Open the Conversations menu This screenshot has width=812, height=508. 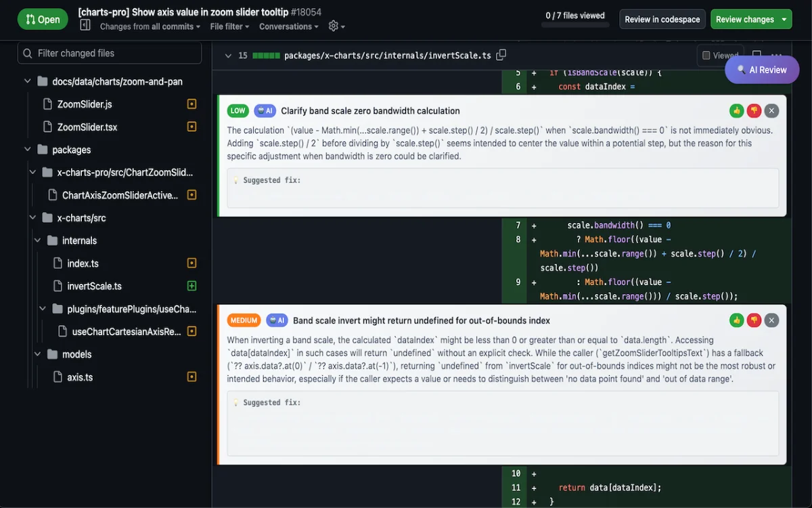tap(288, 26)
